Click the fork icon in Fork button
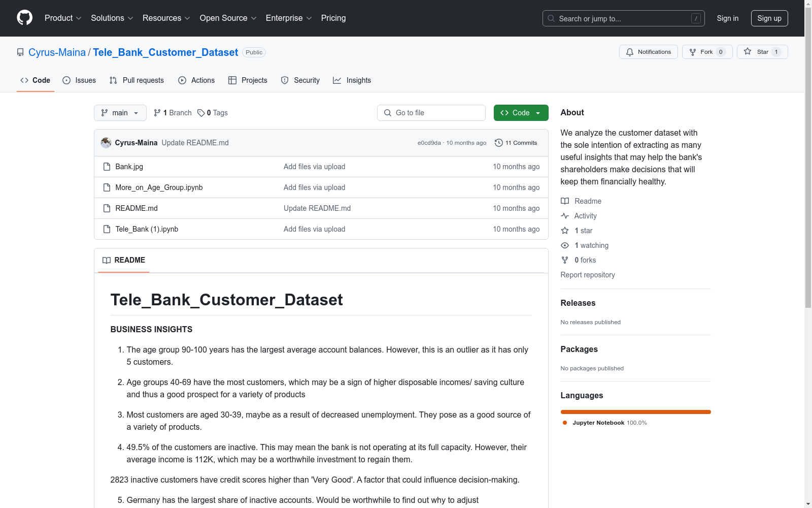Viewport: 812px width, 508px height. coord(693,52)
